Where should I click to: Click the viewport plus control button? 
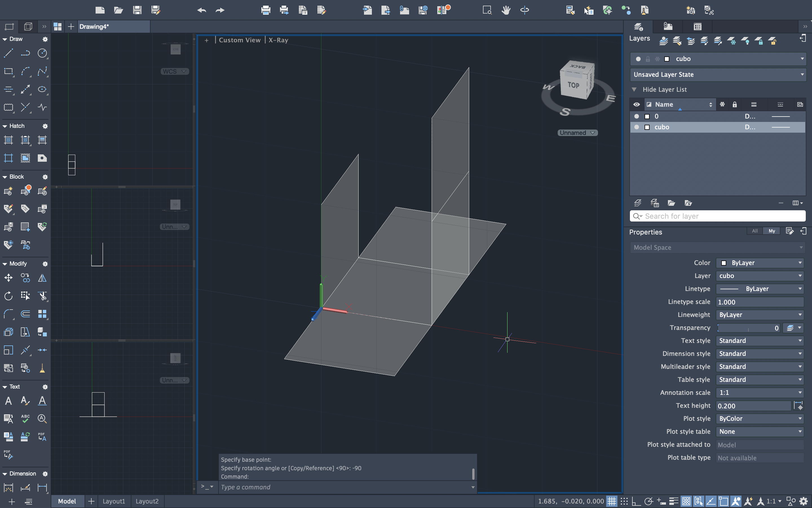pyautogui.click(x=207, y=40)
